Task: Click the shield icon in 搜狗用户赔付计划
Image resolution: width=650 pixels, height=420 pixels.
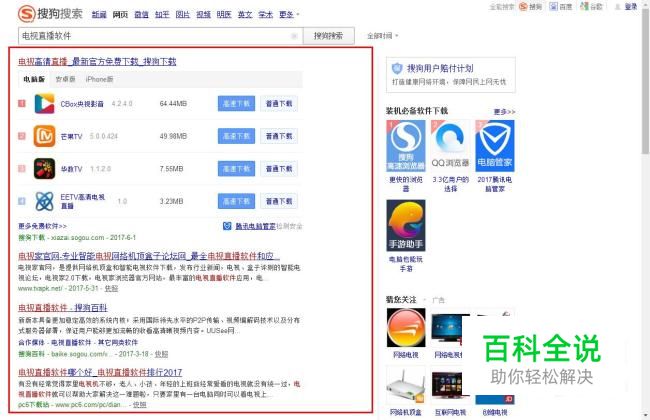Action: 397,68
